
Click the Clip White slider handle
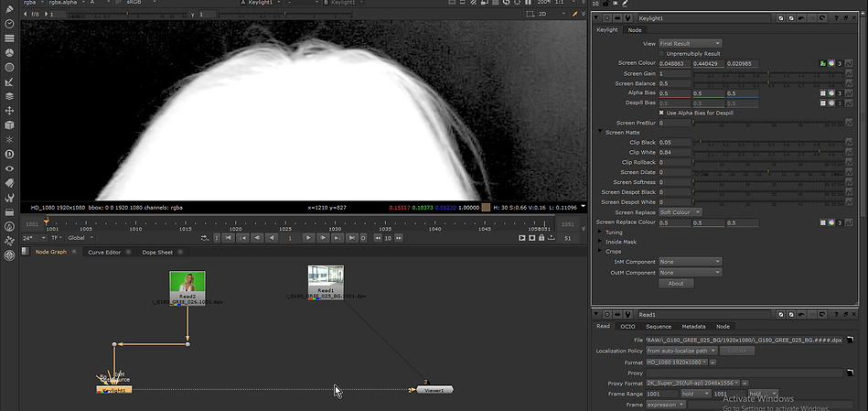point(820,152)
